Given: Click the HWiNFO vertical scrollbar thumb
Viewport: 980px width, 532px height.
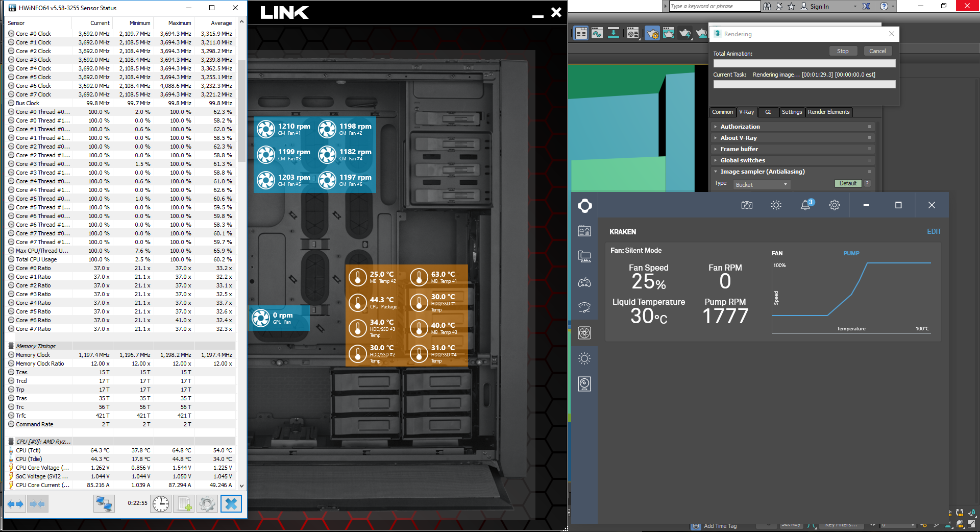Looking at the screenshot, I should (x=241, y=111).
